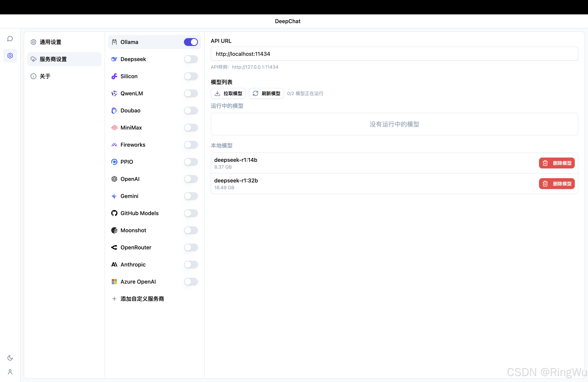Screen dimensions: 588x382
Task: Open the user profile icon
Action: 10,372
